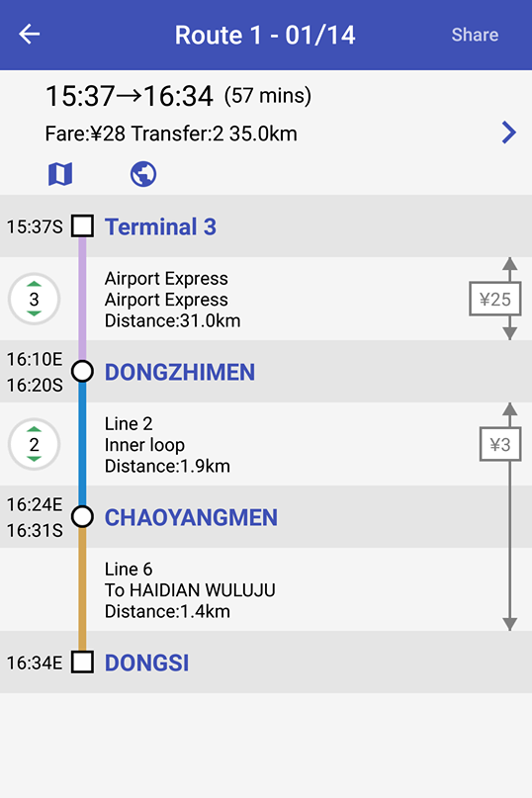Open the map view icon
Viewport: 532px width, 798px height.
(60, 174)
